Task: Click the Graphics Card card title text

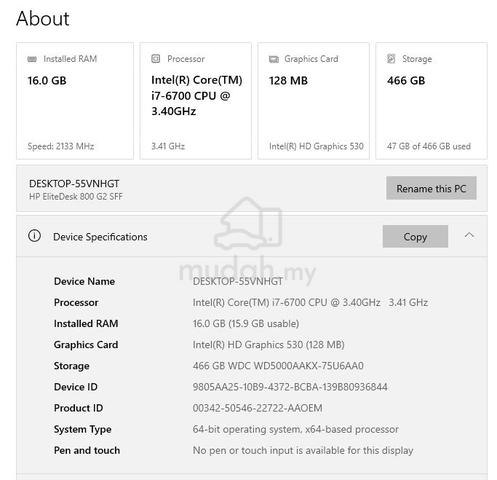Action: coord(311,59)
